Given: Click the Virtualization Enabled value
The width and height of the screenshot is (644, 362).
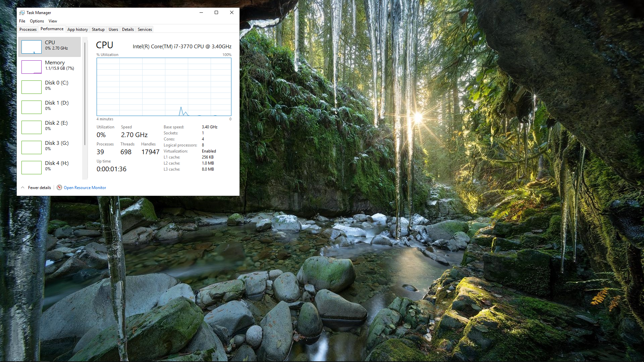Looking at the screenshot, I should tap(209, 151).
